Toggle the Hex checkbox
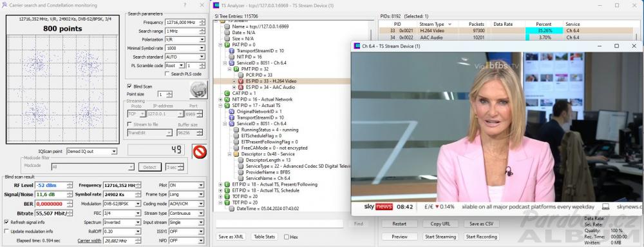The height and width of the screenshot is (247, 644). [x=287, y=237]
